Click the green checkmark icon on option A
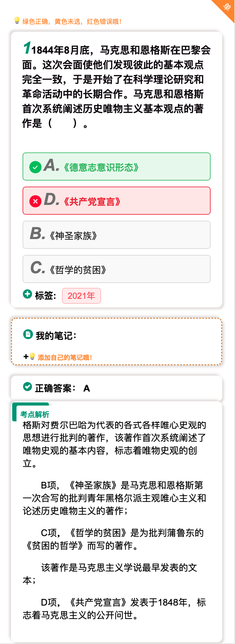The height and width of the screenshot is (644, 235). click(x=35, y=167)
